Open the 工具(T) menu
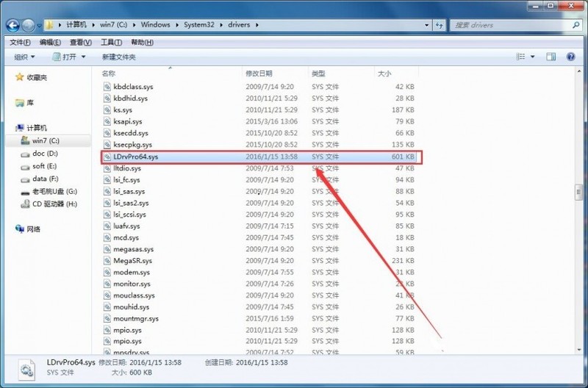The width and height of the screenshot is (588, 388). point(111,43)
